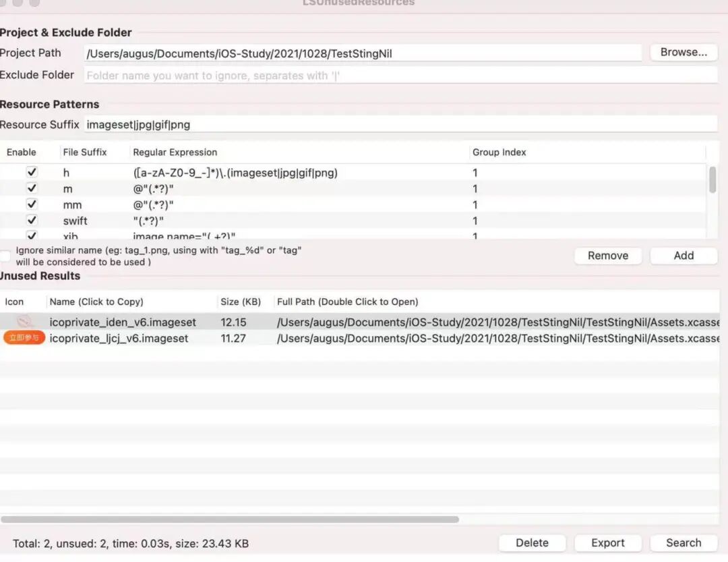Click the group index of the h row
The image size is (728, 562).
click(x=475, y=173)
